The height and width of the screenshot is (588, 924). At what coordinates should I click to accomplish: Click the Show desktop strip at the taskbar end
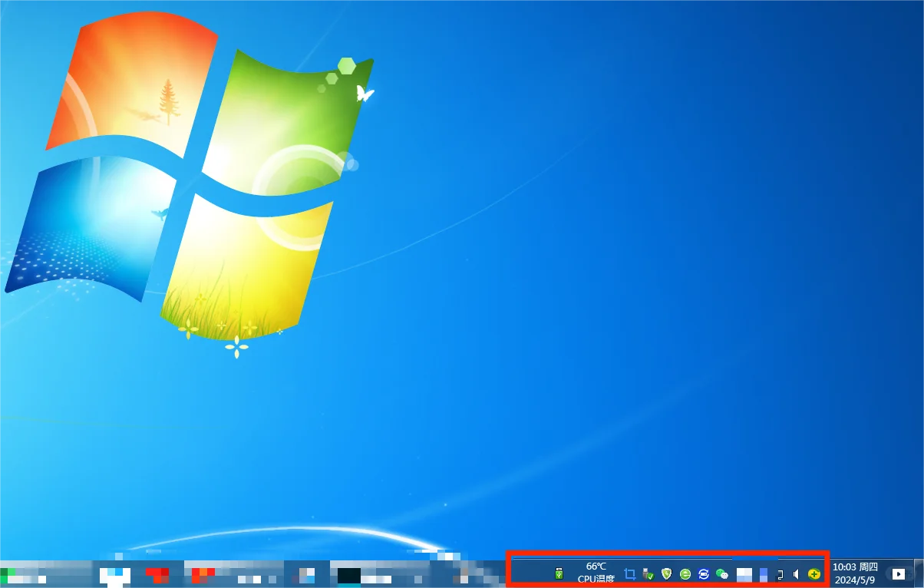pyautogui.click(x=919, y=573)
